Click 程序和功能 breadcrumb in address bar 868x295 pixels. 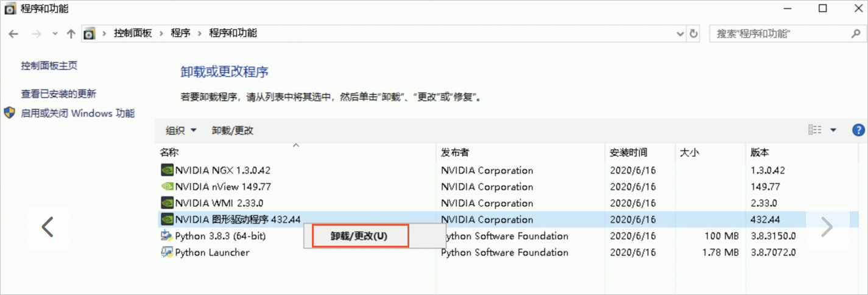pos(233,33)
